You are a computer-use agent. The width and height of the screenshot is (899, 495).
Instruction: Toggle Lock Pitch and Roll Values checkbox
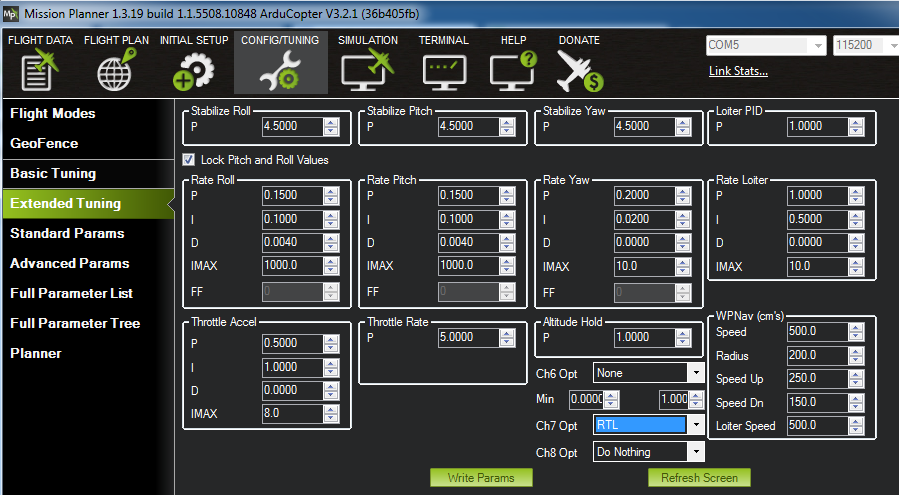[188, 159]
